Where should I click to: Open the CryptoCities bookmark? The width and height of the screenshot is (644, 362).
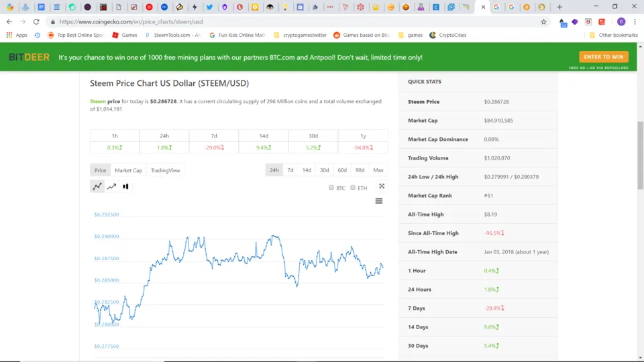tap(447, 36)
